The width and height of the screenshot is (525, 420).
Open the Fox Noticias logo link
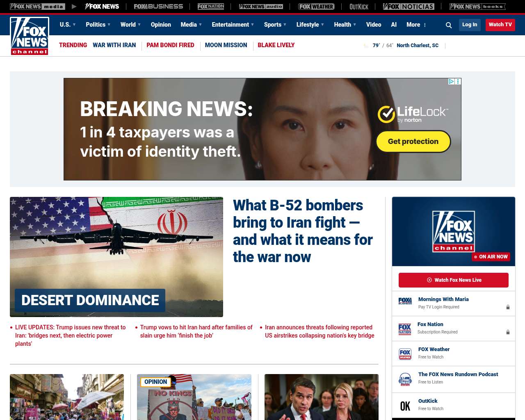pos(408,7)
